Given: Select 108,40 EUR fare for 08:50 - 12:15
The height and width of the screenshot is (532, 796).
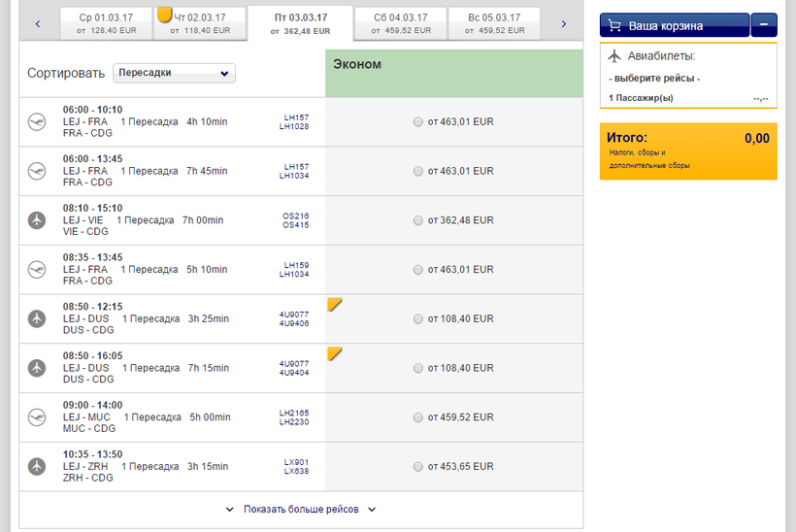Looking at the screenshot, I should point(417,318).
